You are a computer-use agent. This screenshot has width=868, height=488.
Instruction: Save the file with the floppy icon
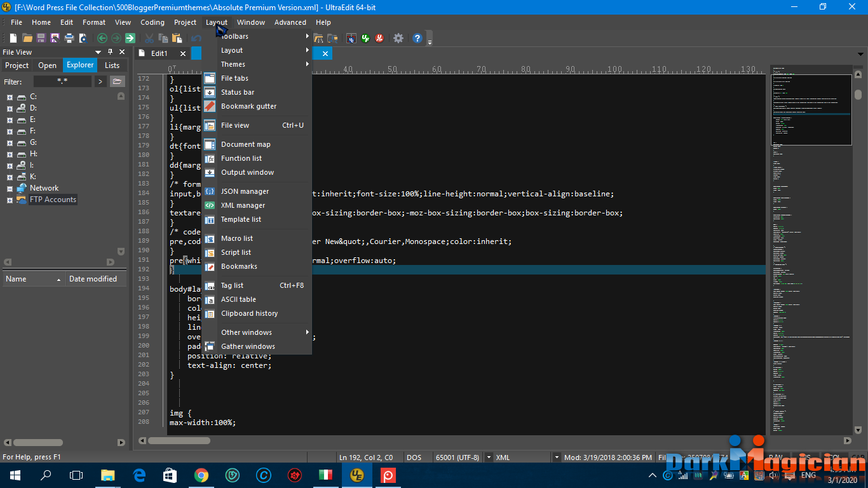pos(41,38)
